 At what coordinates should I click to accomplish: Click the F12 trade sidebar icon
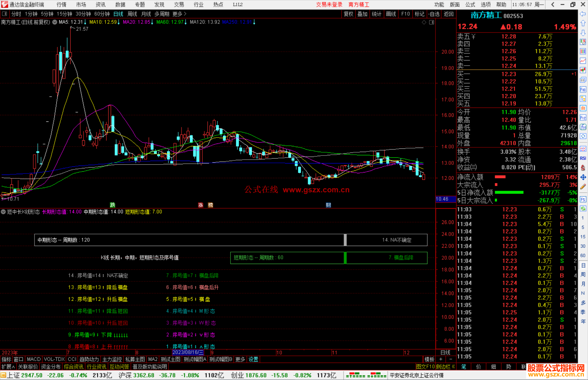(583, 118)
